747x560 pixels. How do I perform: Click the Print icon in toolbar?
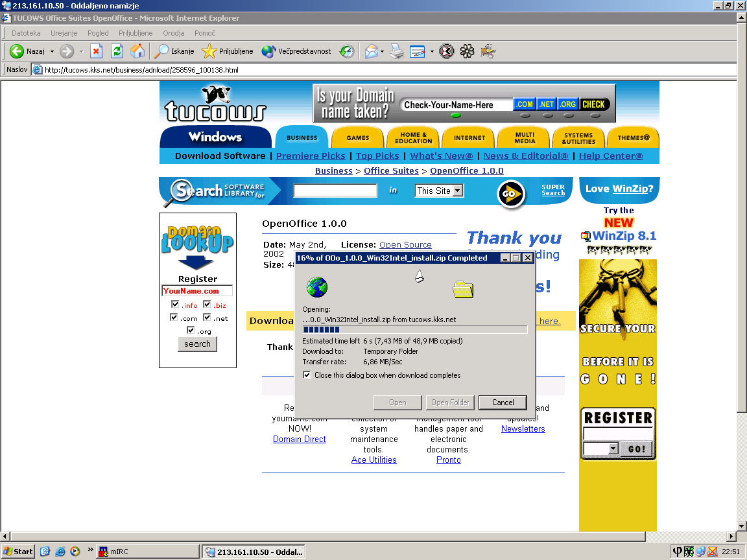click(397, 51)
